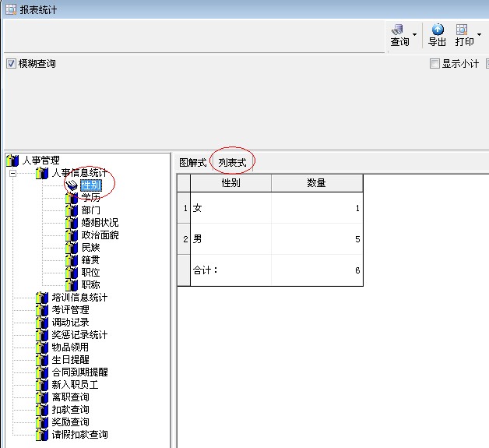The image size is (489, 448).
Task: Click the 奖惩记录统计 folder icon
Action: pos(42,335)
